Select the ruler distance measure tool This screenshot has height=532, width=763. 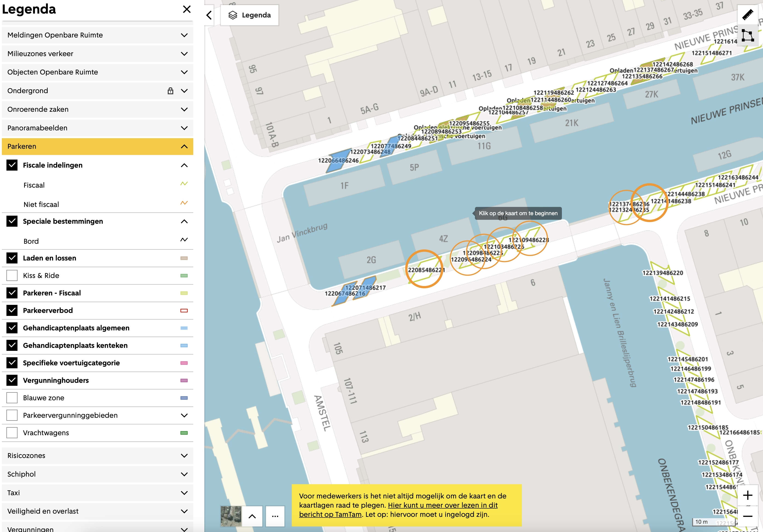748,15
